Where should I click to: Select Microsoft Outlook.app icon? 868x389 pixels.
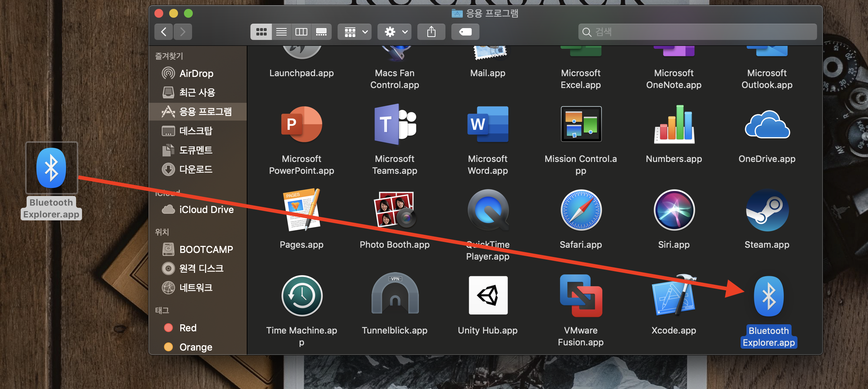pos(767,51)
